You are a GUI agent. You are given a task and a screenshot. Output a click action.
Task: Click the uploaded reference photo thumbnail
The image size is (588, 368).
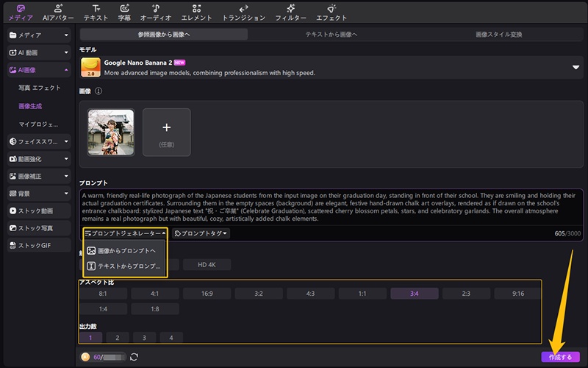pyautogui.click(x=111, y=132)
